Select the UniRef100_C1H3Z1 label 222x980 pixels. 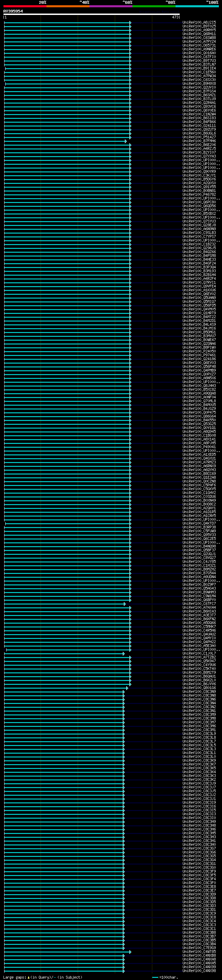[199, 566]
